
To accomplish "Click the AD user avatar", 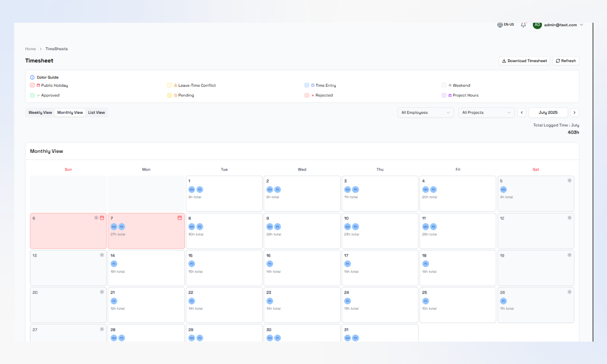I will (x=537, y=25).
